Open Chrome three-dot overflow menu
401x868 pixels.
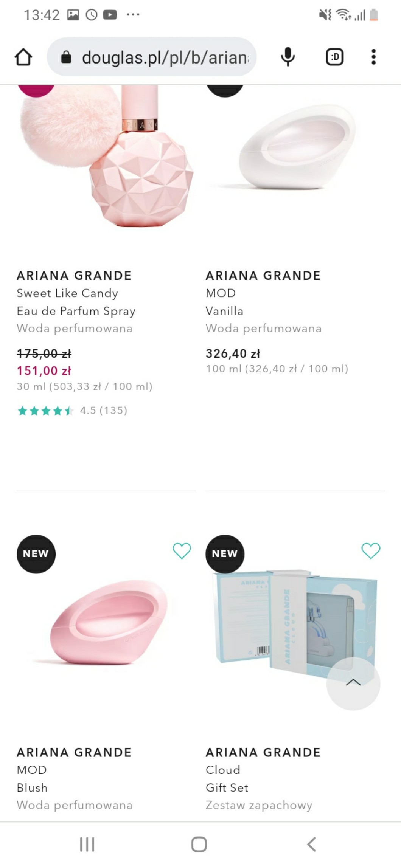click(373, 57)
